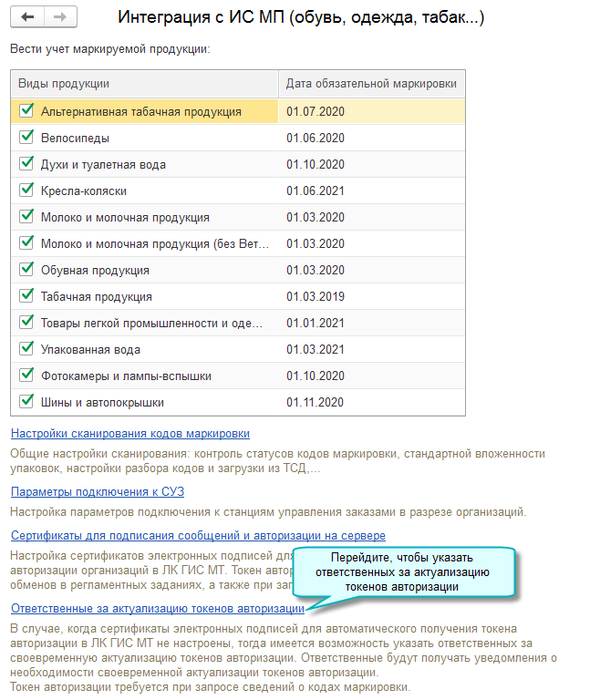The width and height of the screenshot is (590, 700).
Task: Uncheck Альтернативная табачная продукция checkbox
Action: click(x=26, y=110)
